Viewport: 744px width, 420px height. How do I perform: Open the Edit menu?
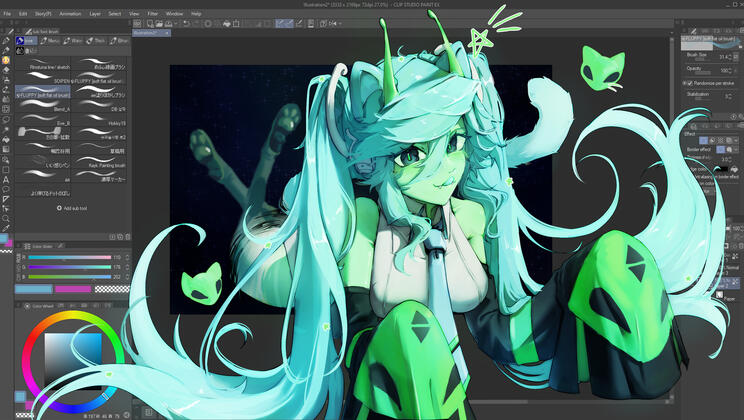pos(23,14)
